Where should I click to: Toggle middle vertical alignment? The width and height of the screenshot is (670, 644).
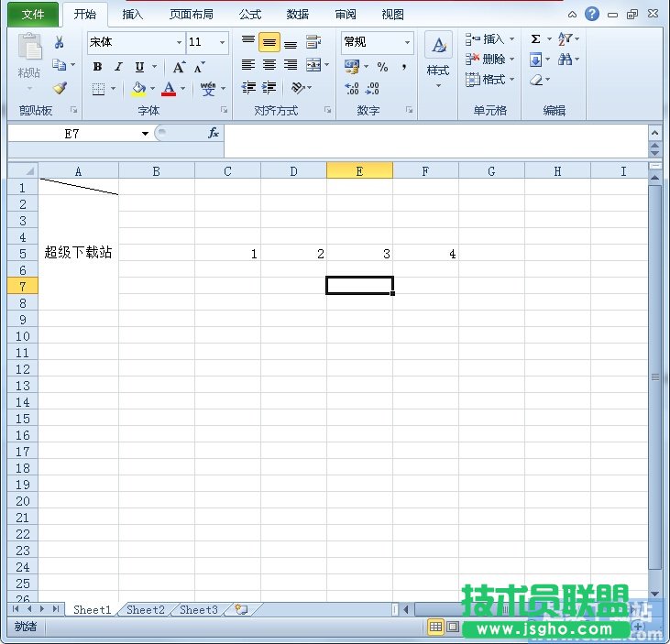[x=269, y=42]
